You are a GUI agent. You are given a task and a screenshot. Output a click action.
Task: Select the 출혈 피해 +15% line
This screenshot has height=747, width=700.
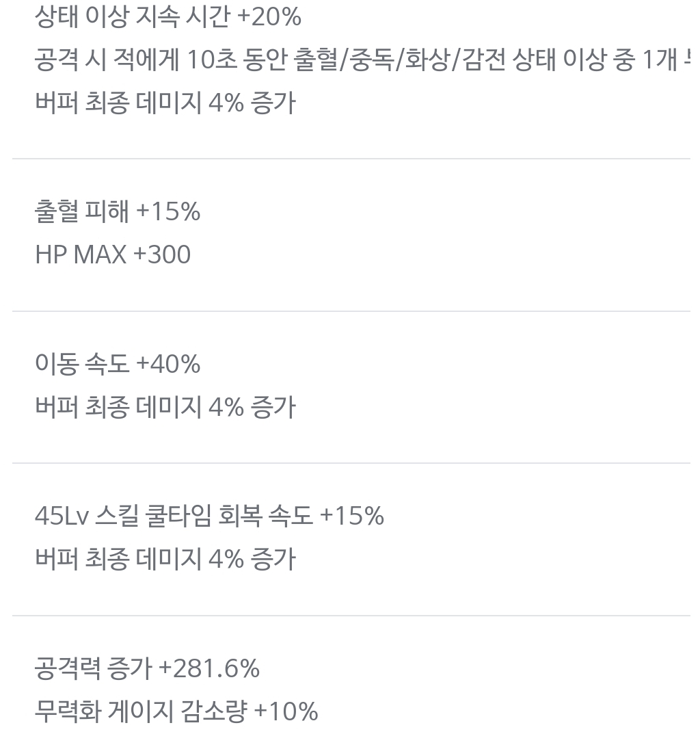[x=117, y=212]
